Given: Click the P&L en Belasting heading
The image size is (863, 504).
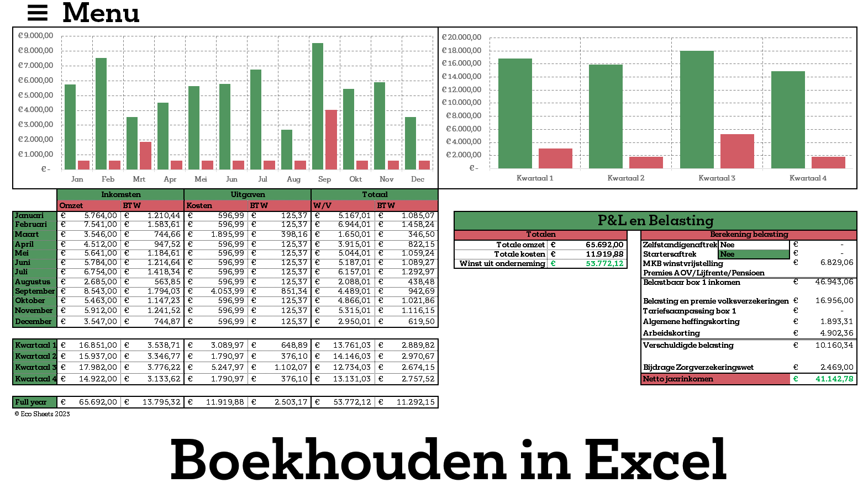Looking at the screenshot, I should coord(655,221).
